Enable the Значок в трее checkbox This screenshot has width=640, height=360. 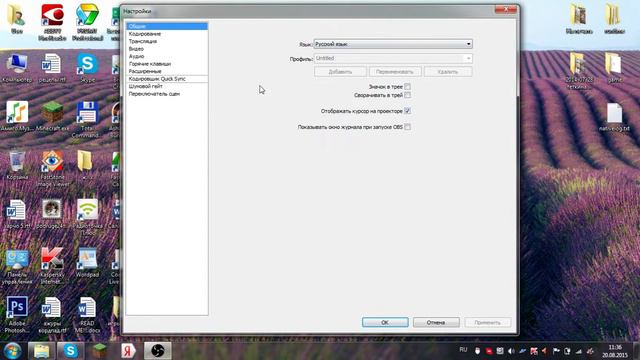407,87
